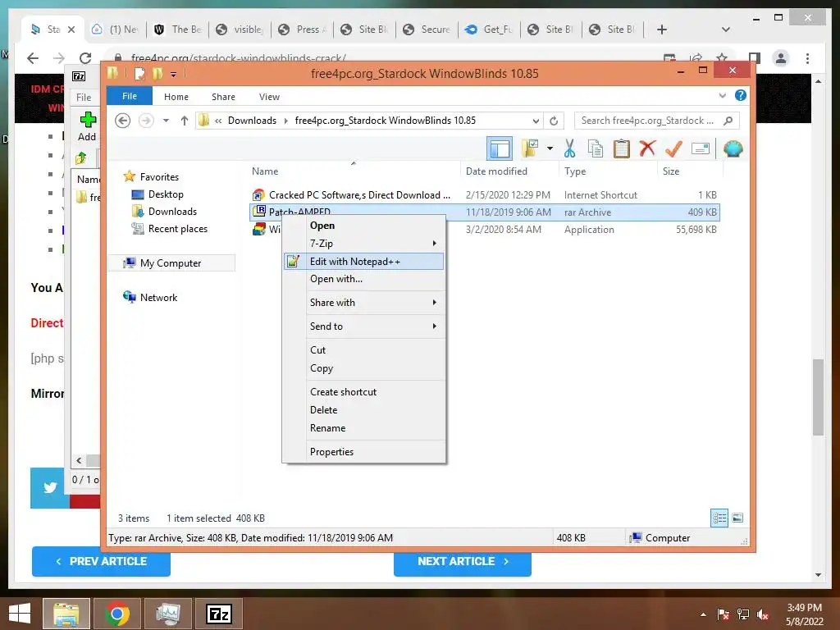840x630 pixels.
Task: Choose Delete in context menu
Action: click(364, 410)
